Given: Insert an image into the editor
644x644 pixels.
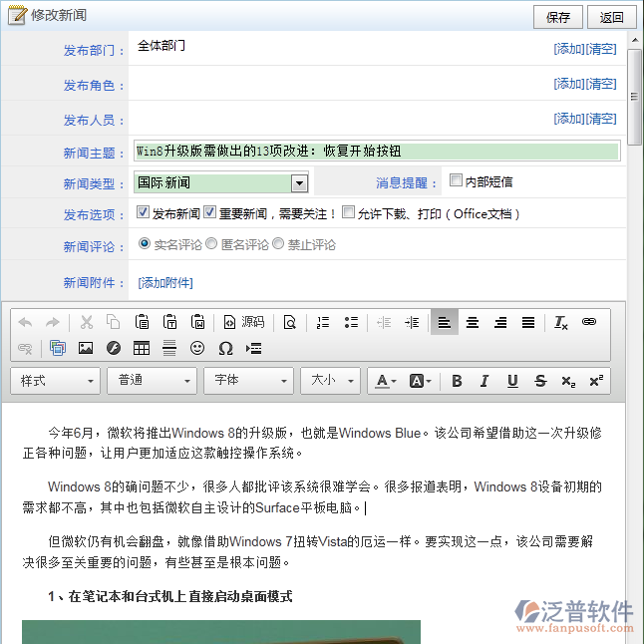Looking at the screenshot, I should point(86,348).
